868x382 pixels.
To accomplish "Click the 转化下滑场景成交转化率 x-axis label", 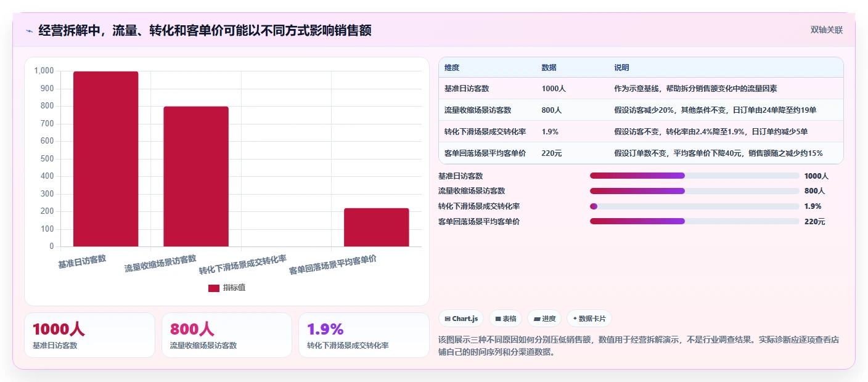I will [x=243, y=264].
